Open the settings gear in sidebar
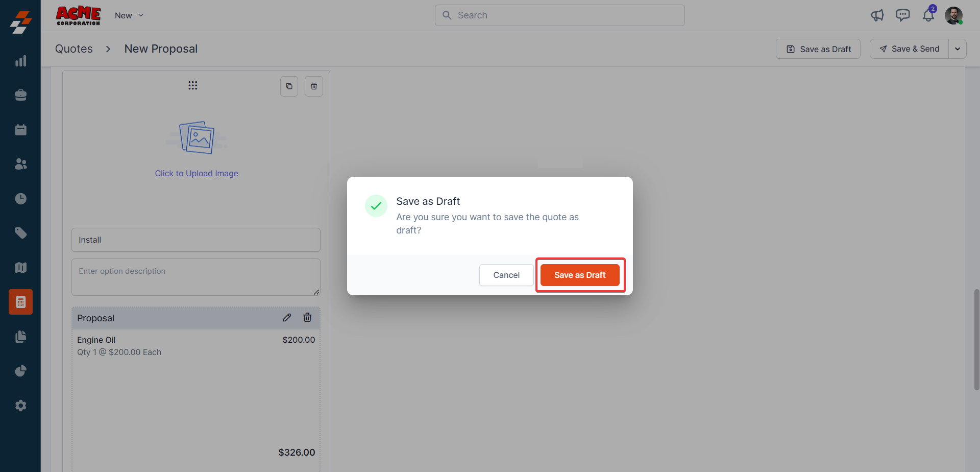 point(20,406)
